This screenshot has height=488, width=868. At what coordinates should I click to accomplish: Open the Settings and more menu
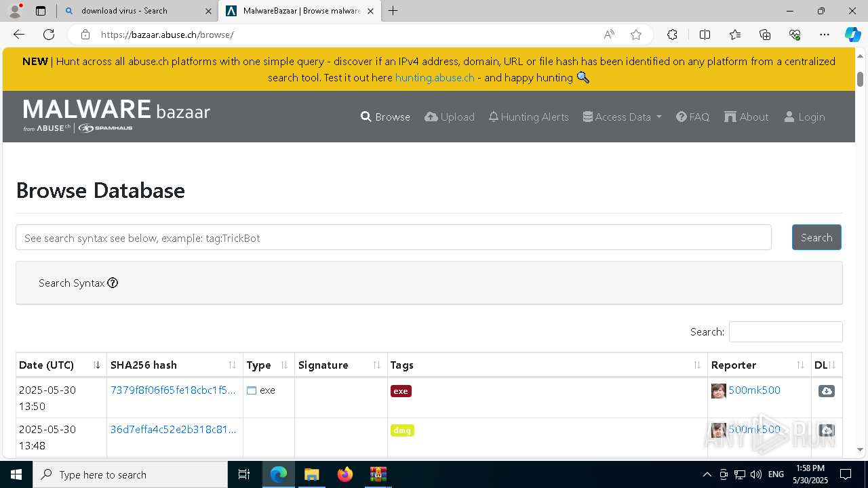click(x=825, y=35)
